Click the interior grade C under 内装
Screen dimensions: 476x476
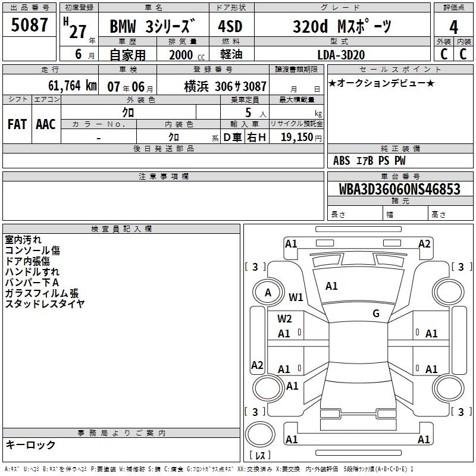tap(463, 54)
